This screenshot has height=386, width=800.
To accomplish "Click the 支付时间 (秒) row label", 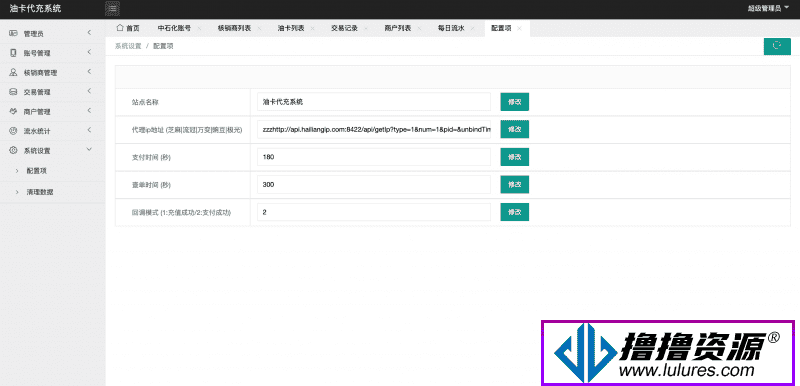I will click(x=151, y=157).
